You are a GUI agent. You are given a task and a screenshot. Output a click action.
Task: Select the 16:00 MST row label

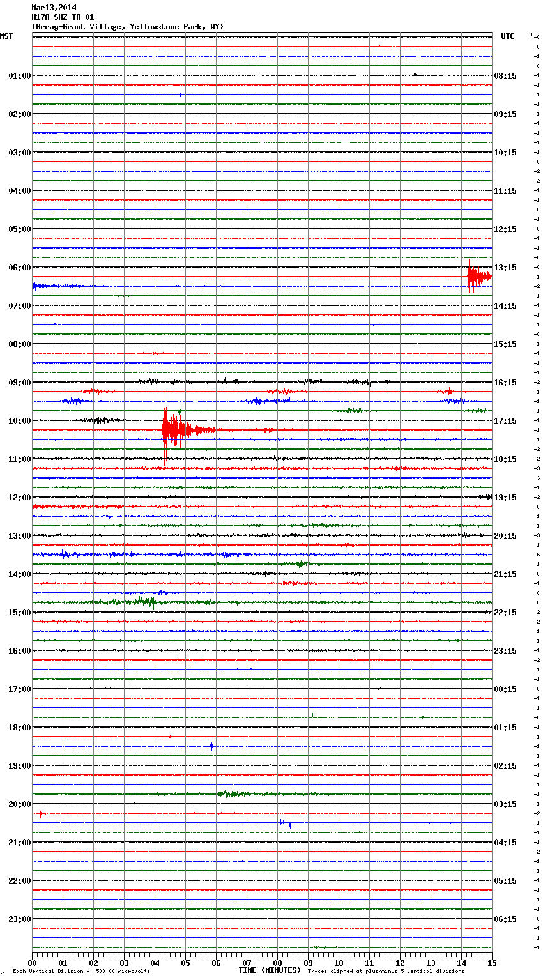tap(20, 651)
